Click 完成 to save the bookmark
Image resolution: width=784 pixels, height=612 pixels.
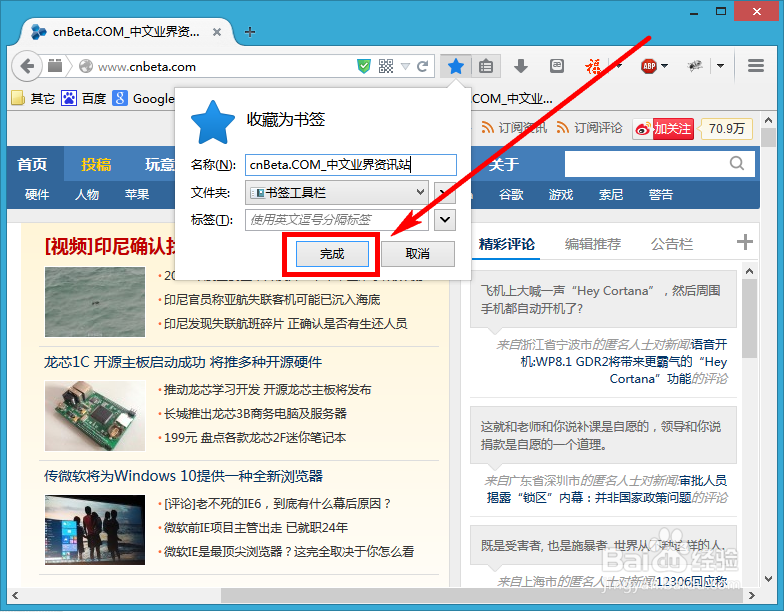tap(332, 254)
